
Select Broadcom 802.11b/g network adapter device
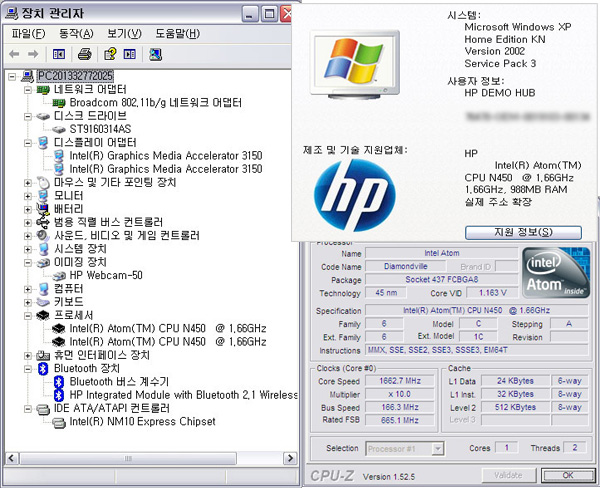[x=155, y=103]
